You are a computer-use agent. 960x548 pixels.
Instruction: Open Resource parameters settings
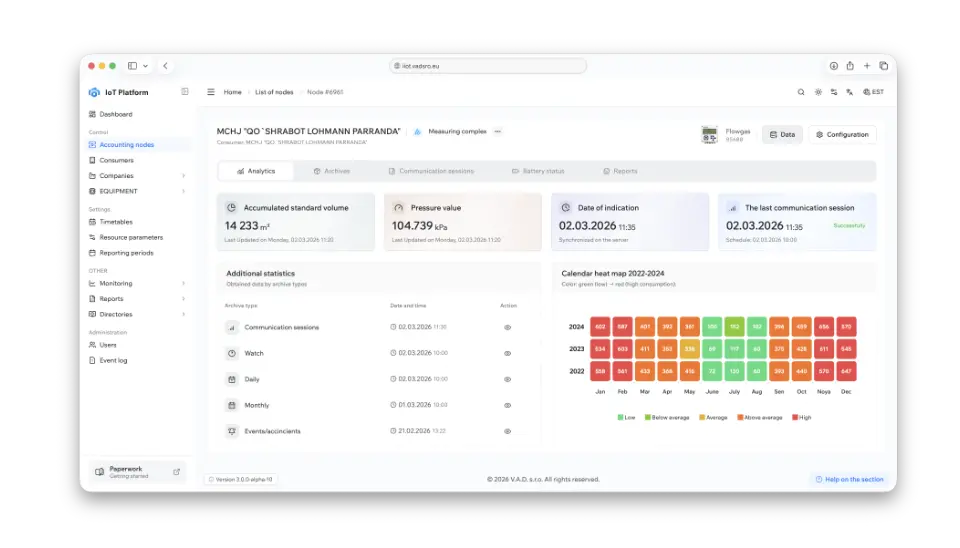click(x=126, y=238)
